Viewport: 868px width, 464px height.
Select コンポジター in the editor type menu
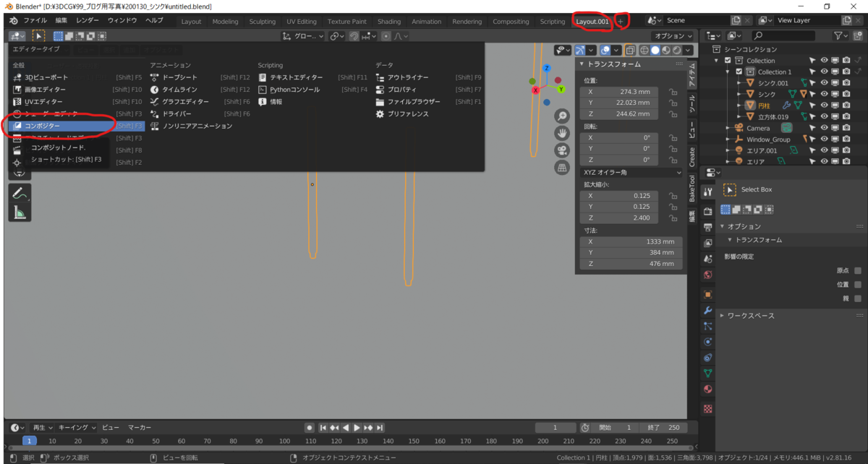pos(77,126)
